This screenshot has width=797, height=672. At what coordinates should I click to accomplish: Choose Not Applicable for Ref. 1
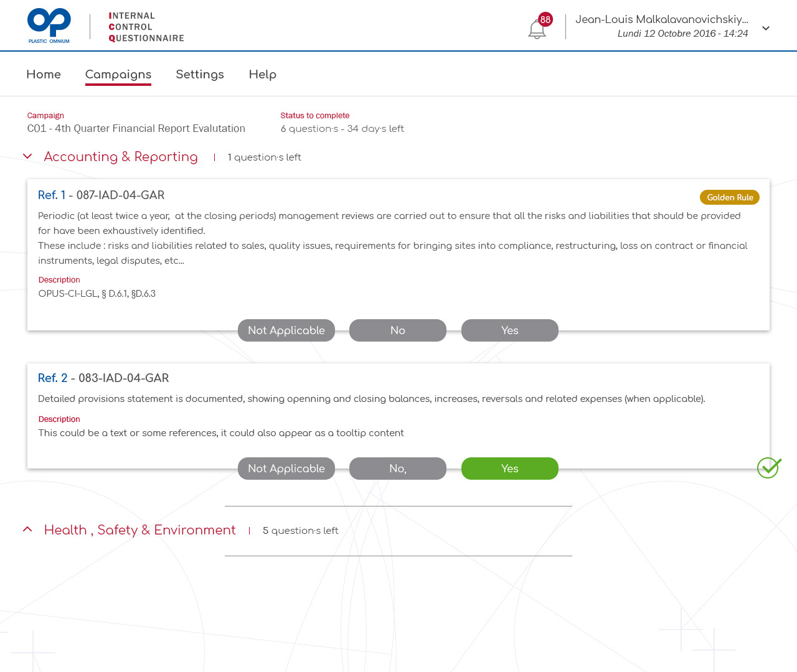286,330
